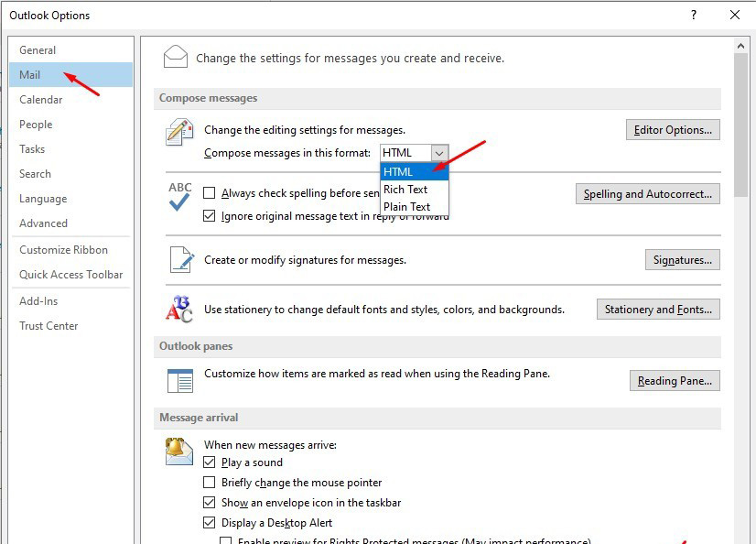Click the pencil and paper editing settings icon
This screenshot has width=756, height=544.
(x=178, y=133)
